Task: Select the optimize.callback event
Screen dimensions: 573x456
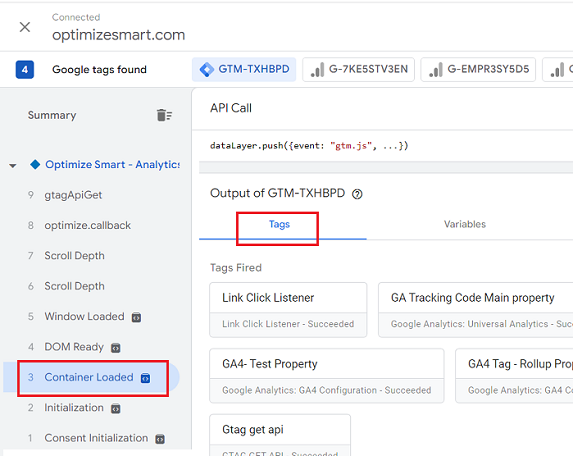Action: [x=87, y=225]
